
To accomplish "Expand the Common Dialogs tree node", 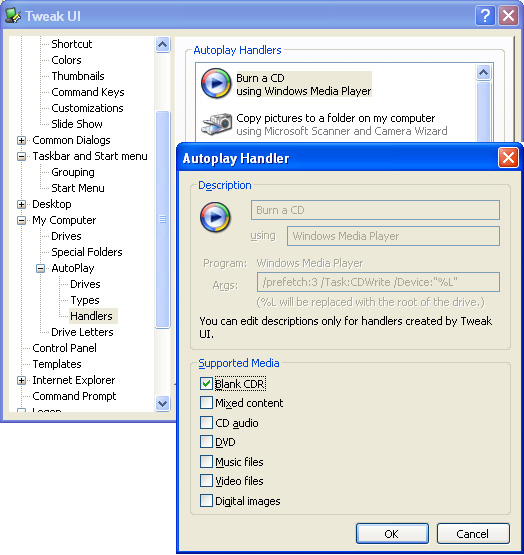I will [x=21, y=141].
